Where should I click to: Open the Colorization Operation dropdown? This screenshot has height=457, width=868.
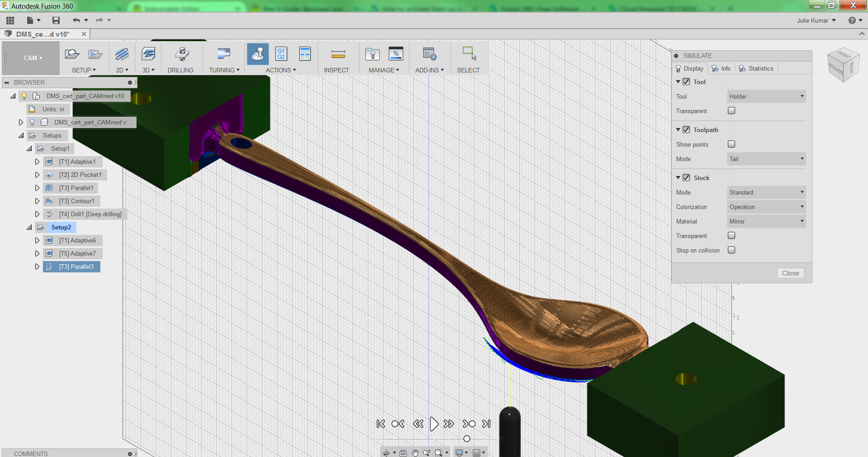click(766, 207)
